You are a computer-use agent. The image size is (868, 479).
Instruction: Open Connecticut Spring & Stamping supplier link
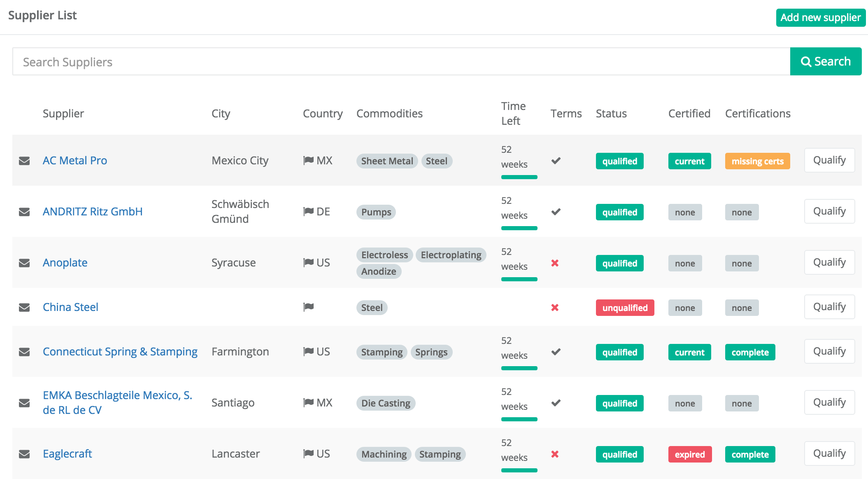pos(120,351)
